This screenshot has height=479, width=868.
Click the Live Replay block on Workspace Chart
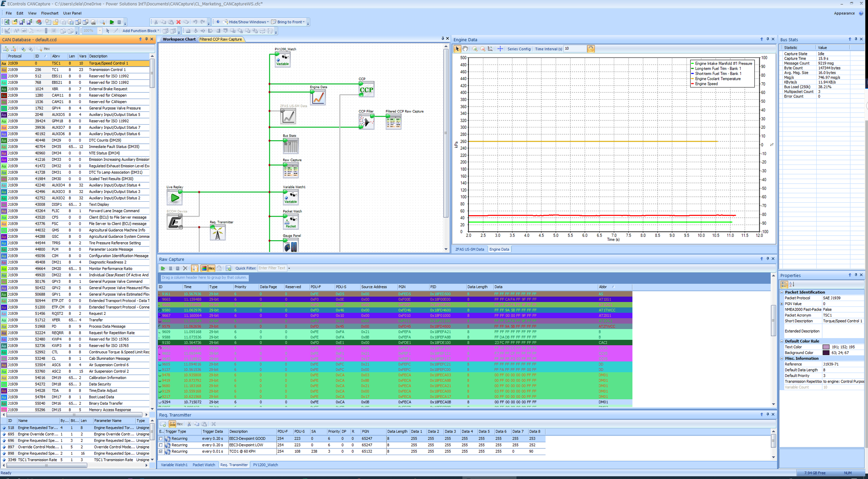point(175,198)
